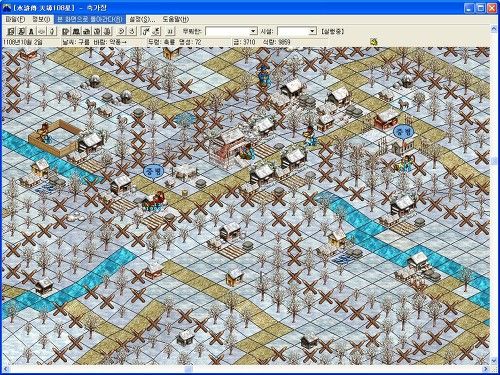
Task: Click the 증병 bubble beside the red-roofed building
Action: coord(403,132)
